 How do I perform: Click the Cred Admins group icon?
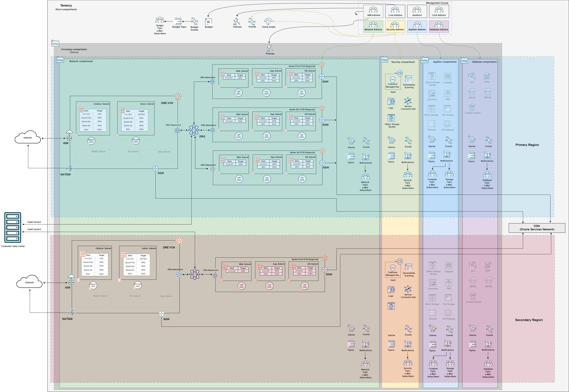point(439,10)
